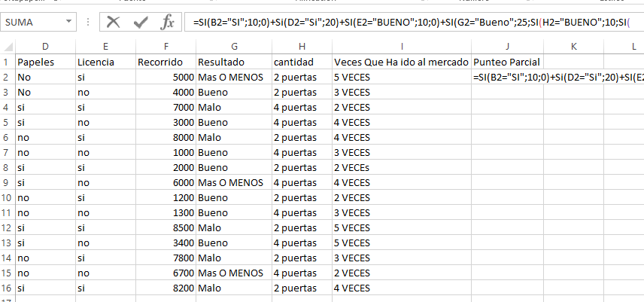This screenshot has height=302, width=644.
Task: Select the row 16 header
Action: point(7,288)
